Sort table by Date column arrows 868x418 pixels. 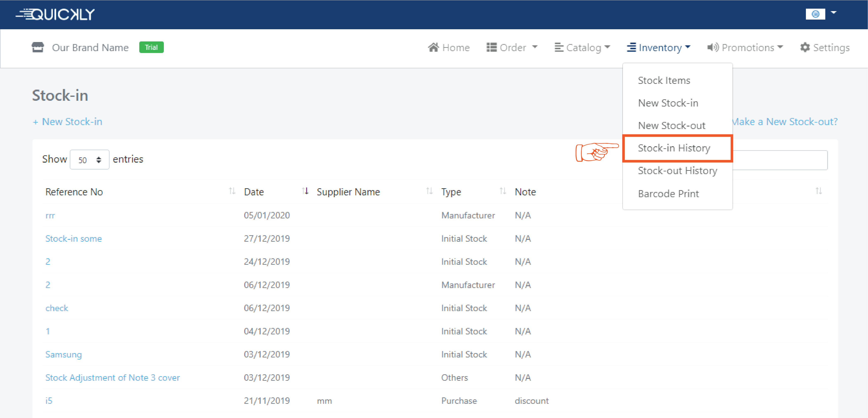pos(305,191)
